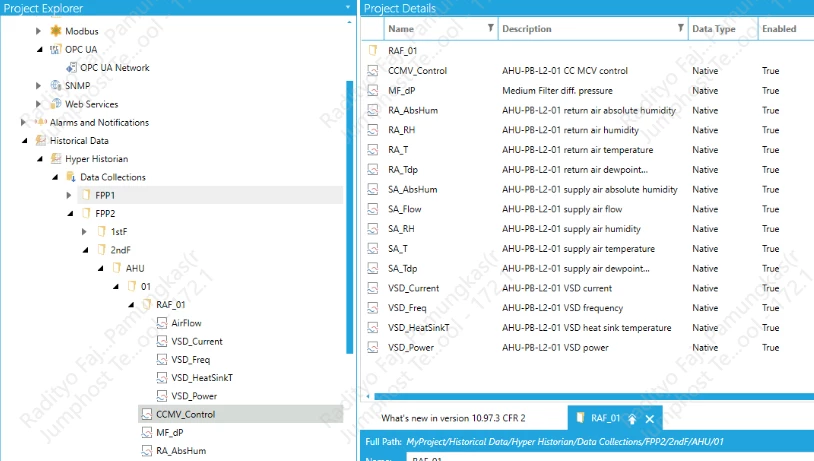
Task: Select the MF_dP row in Project Details
Action: [587, 90]
